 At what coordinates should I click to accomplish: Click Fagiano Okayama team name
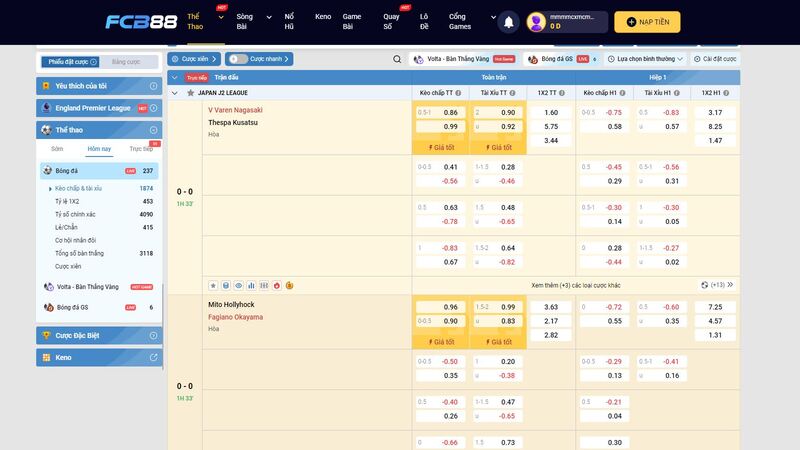tap(235, 317)
